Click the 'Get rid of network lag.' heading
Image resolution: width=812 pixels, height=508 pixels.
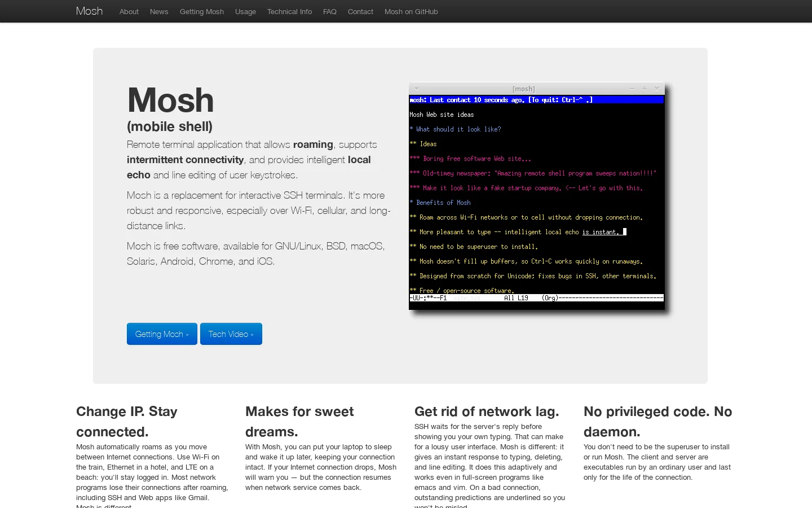(487, 411)
